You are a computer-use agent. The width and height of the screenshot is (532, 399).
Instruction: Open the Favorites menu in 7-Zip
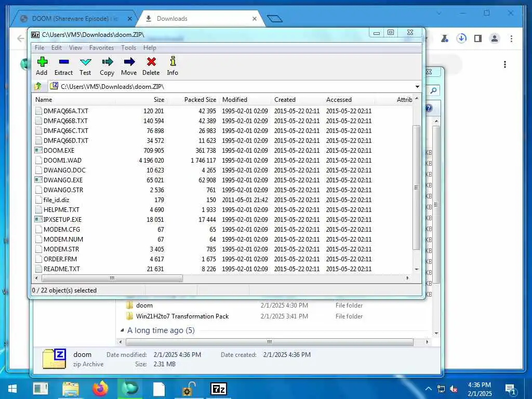tap(101, 48)
